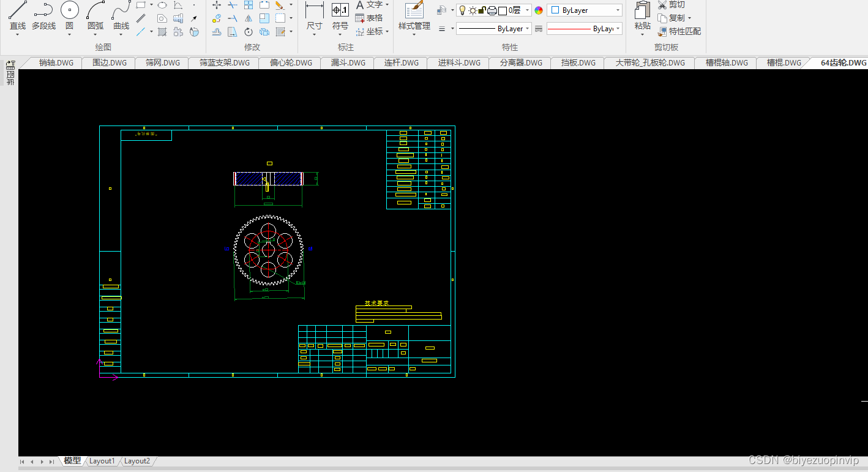Select the 多段线 polyline tool

coord(43,15)
